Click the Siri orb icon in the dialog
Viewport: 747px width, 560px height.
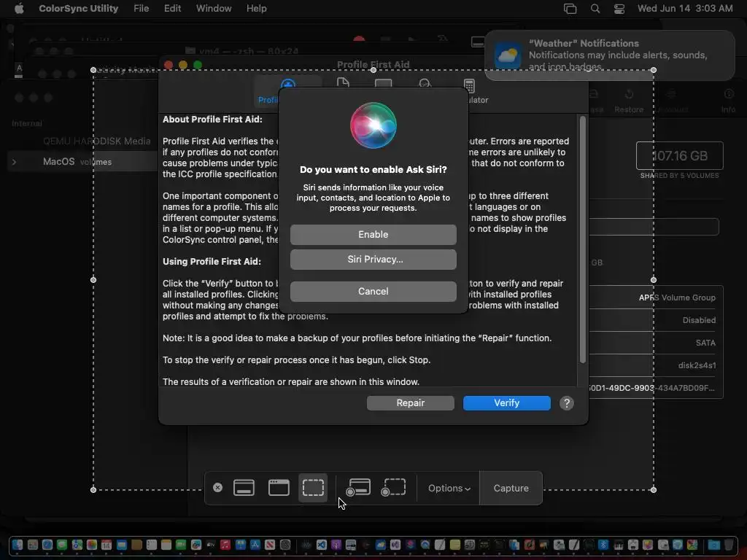coord(373,125)
